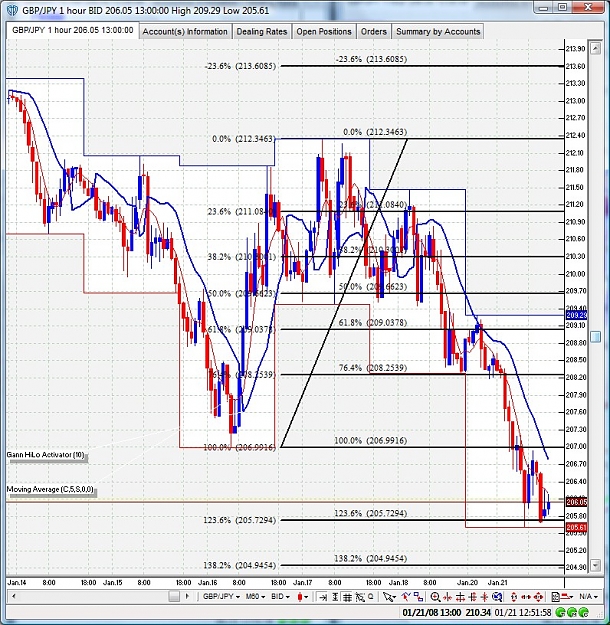Click the left 123.6% (205.7294) Fibonacci label

[x=240, y=520]
